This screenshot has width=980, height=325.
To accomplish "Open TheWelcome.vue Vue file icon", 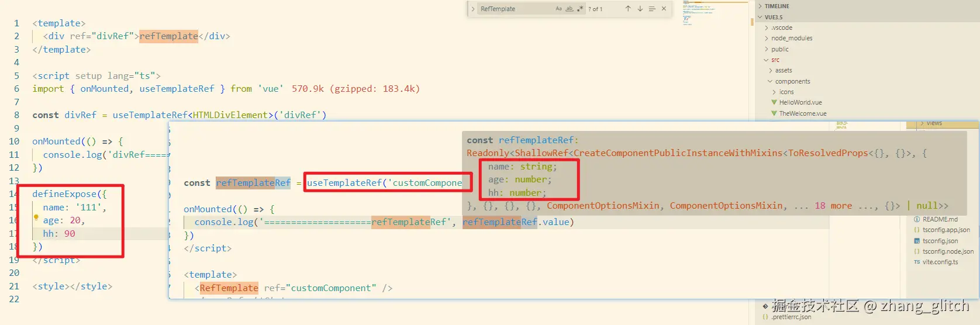I will [774, 113].
